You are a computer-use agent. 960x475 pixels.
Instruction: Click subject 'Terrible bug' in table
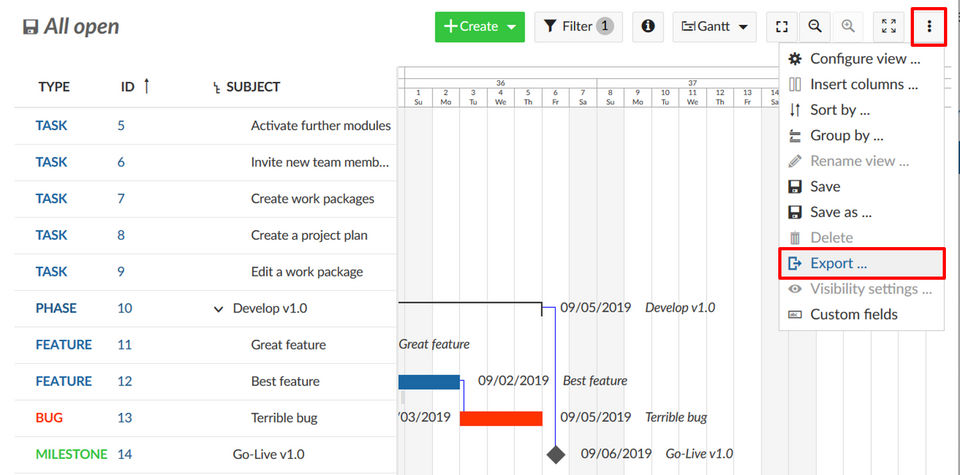coord(284,418)
